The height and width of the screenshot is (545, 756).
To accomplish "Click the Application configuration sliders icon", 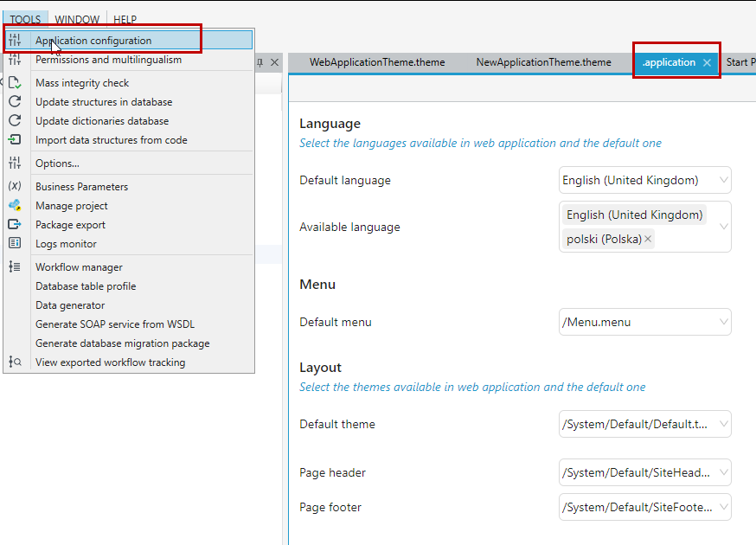I will coord(15,40).
